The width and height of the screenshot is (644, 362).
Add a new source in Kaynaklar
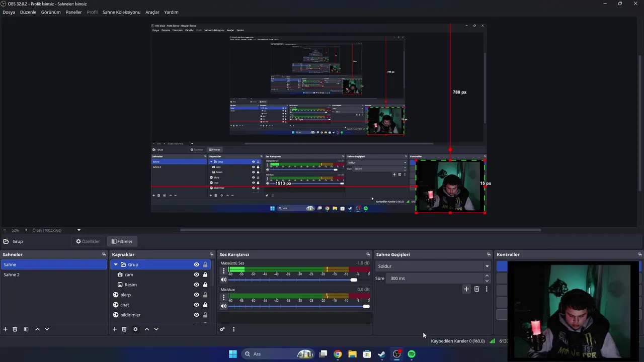coord(115,329)
